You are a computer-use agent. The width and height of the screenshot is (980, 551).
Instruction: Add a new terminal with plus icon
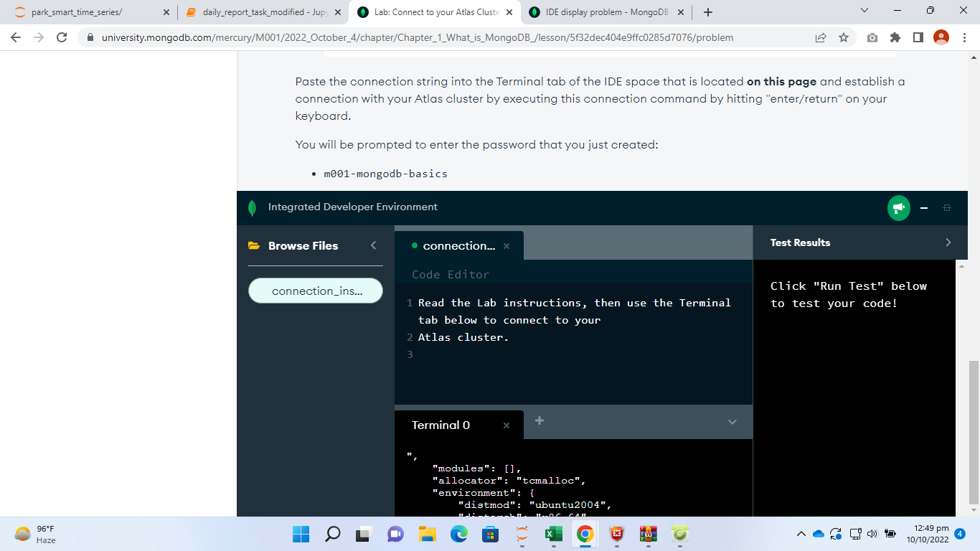pyautogui.click(x=540, y=420)
